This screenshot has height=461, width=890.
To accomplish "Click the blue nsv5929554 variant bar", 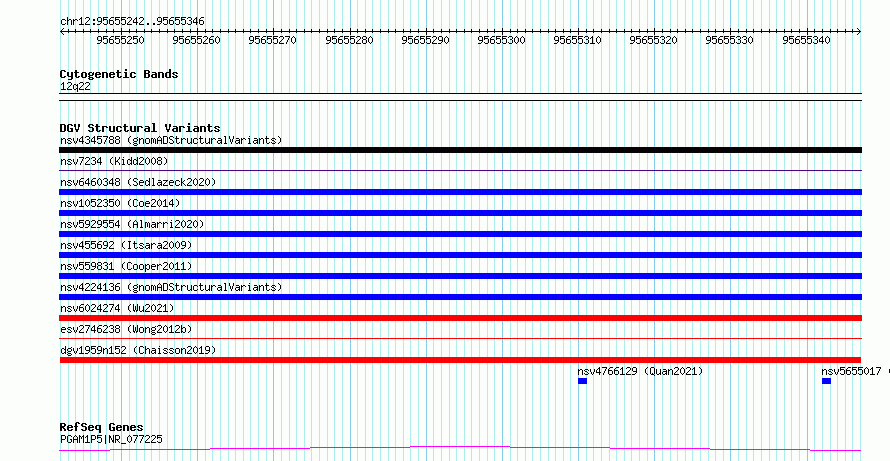I will (460, 234).
